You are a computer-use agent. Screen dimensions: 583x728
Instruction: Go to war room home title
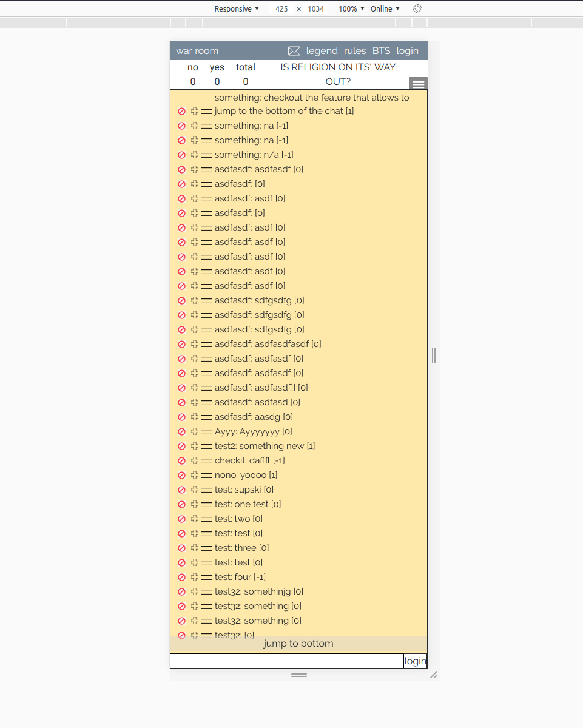coord(197,51)
